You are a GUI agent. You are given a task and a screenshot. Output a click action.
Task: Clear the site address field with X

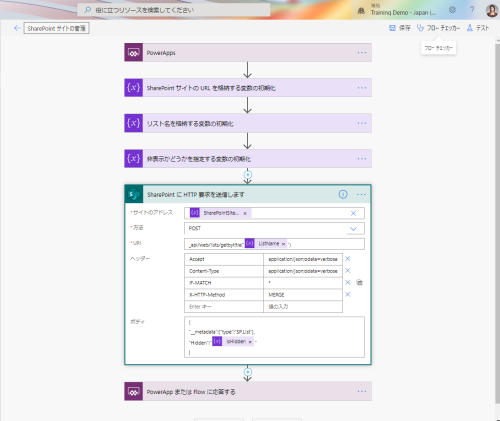tap(353, 213)
